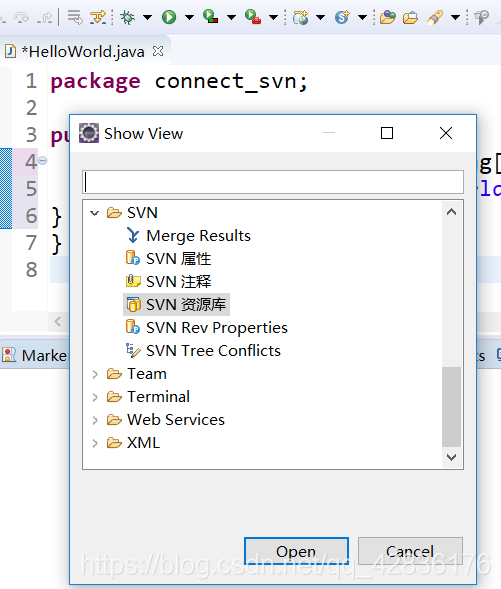Click the Show View filter text field
The height and width of the screenshot is (589, 501).
point(273,182)
